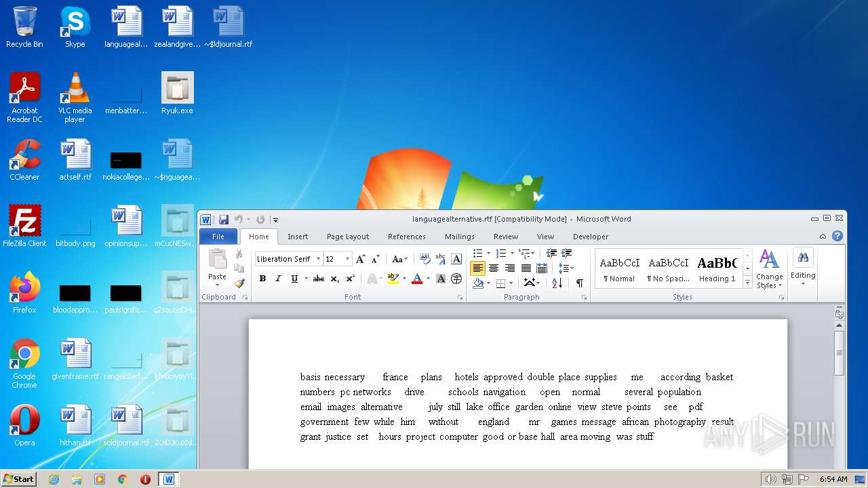Viewport: 868px width, 488px height.
Task: Open the File tab
Action: [218, 237]
